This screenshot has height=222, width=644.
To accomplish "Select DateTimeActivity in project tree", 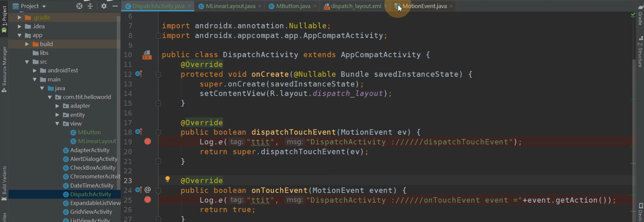I will [88, 185].
